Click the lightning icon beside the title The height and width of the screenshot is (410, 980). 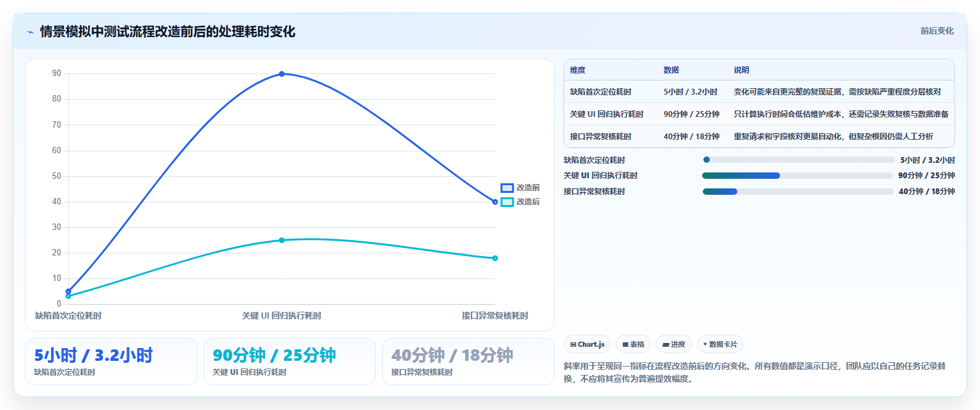click(x=30, y=32)
